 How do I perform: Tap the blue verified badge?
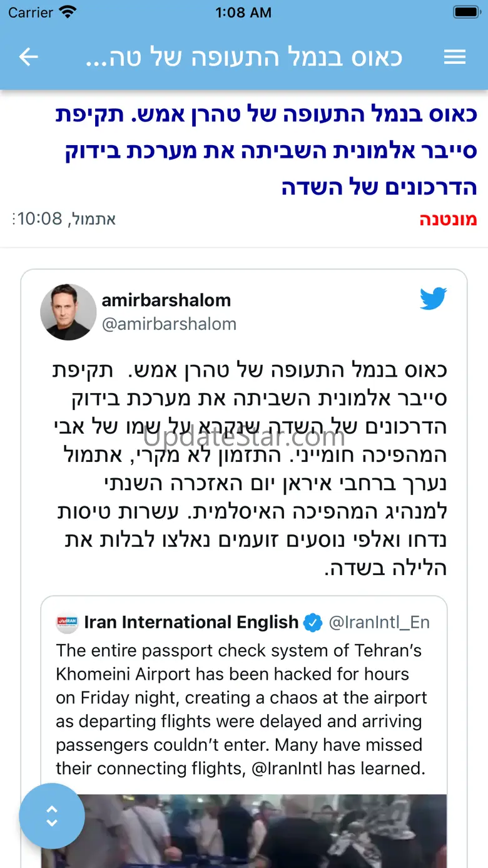[313, 623]
